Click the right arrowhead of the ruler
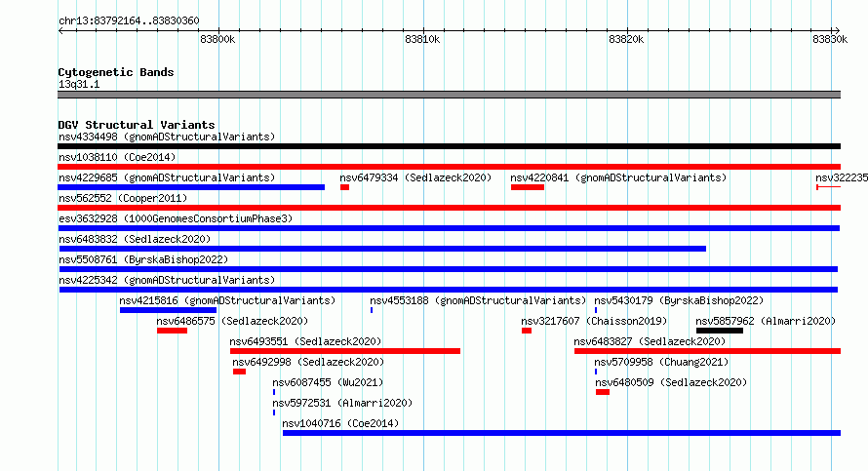 pos(837,30)
